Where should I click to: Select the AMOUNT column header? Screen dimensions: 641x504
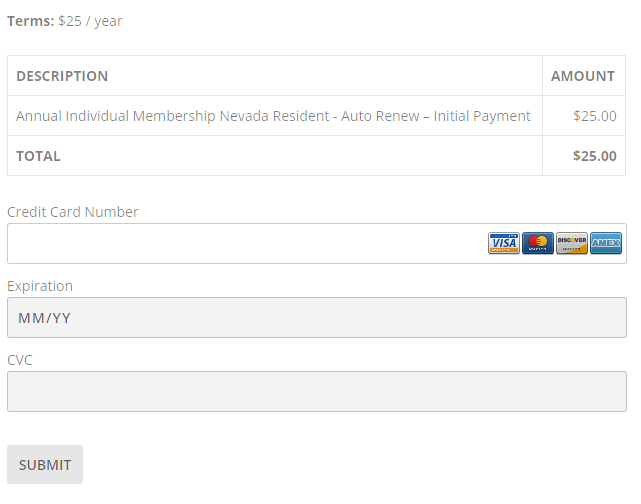click(x=583, y=76)
